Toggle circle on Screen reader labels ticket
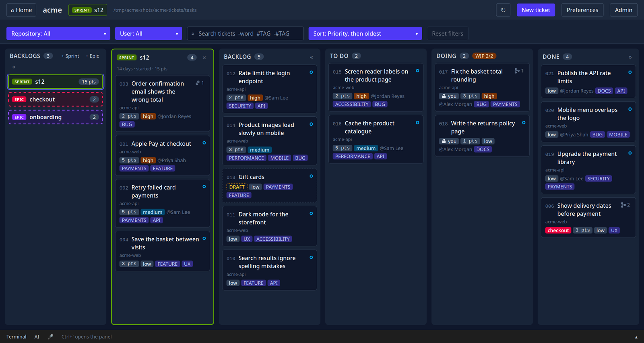Viewport: 644px width, 343px height. pos(417,71)
